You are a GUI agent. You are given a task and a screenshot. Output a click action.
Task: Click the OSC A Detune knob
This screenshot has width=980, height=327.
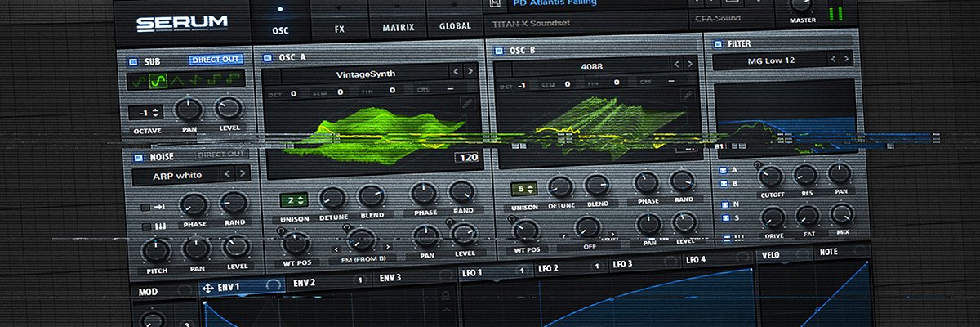(332, 199)
